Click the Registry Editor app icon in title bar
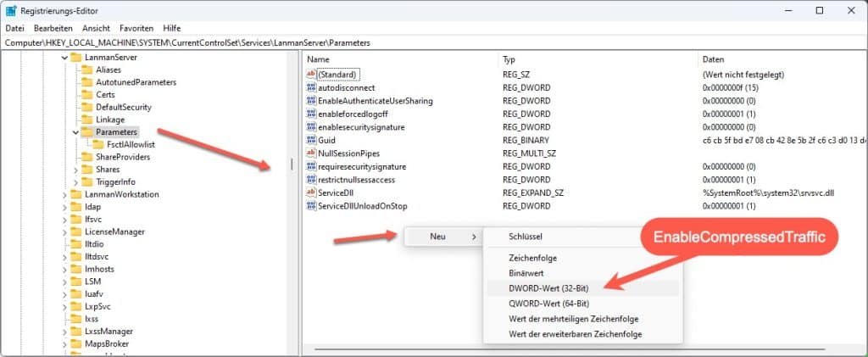 coord(10,10)
